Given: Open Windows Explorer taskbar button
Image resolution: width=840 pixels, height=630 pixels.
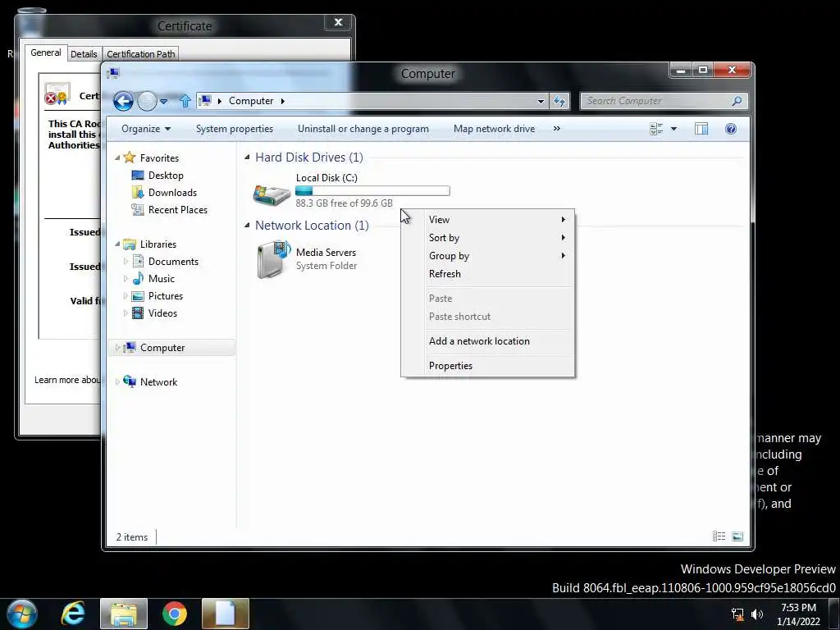Looking at the screenshot, I should (124, 614).
